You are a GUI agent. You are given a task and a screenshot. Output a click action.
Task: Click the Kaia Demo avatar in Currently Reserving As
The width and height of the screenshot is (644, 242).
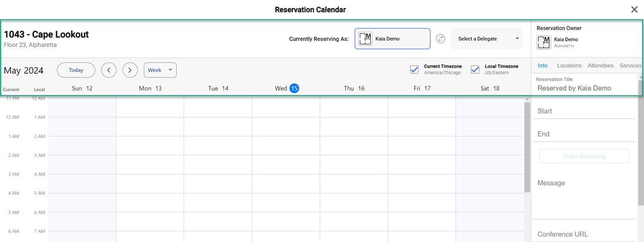point(365,39)
